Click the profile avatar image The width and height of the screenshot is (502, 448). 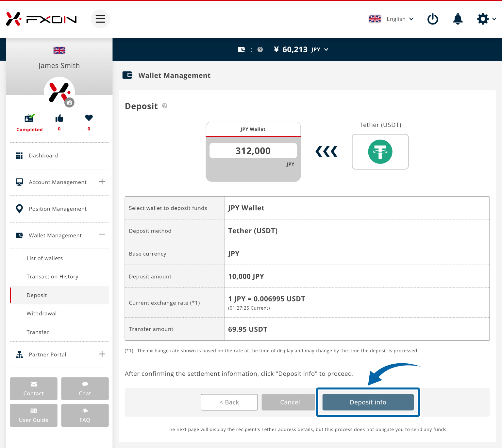[59, 92]
